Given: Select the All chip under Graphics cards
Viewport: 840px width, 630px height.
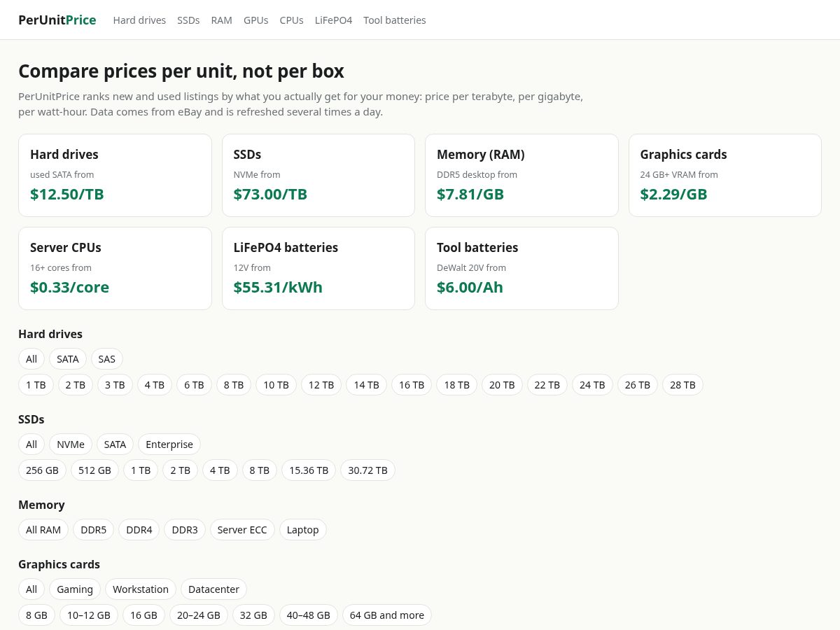Looking at the screenshot, I should click(31, 589).
